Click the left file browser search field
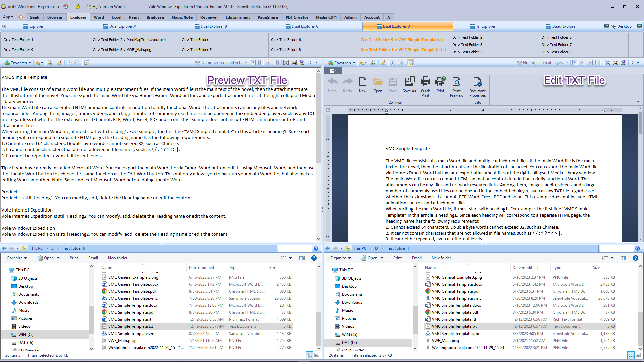644x362 pixels. 295,248
